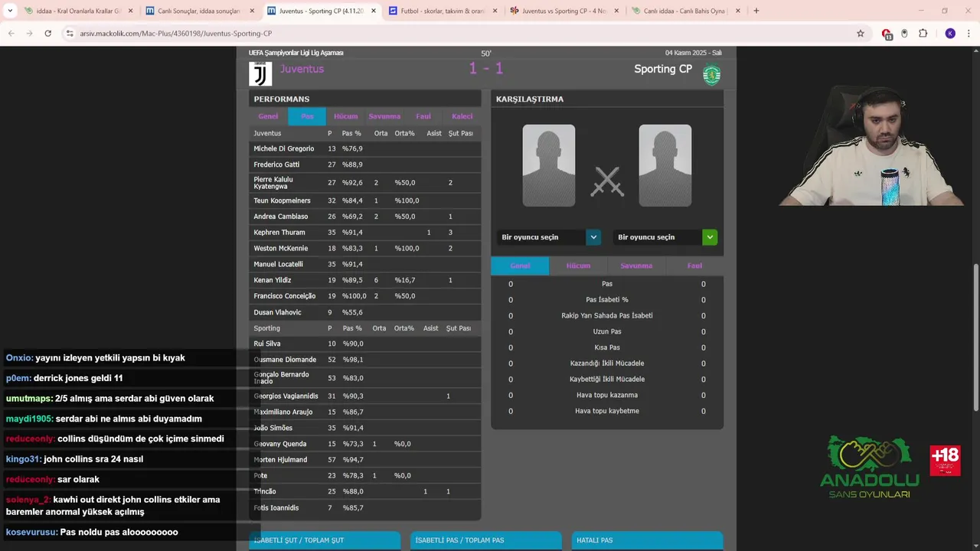This screenshot has height=551, width=980.
Task: Close the 'Juventus vs Sporting CP' tab
Action: coord(616,11)
